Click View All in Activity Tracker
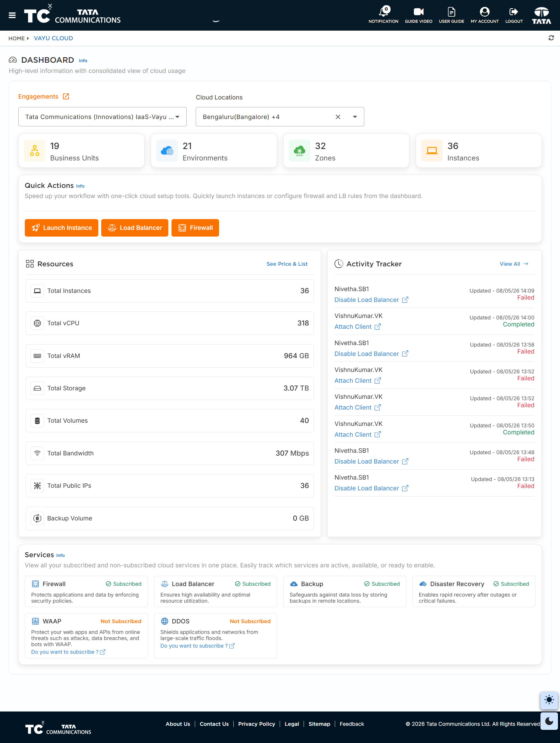This screenshot has height=743, width=560. [514, 264]
